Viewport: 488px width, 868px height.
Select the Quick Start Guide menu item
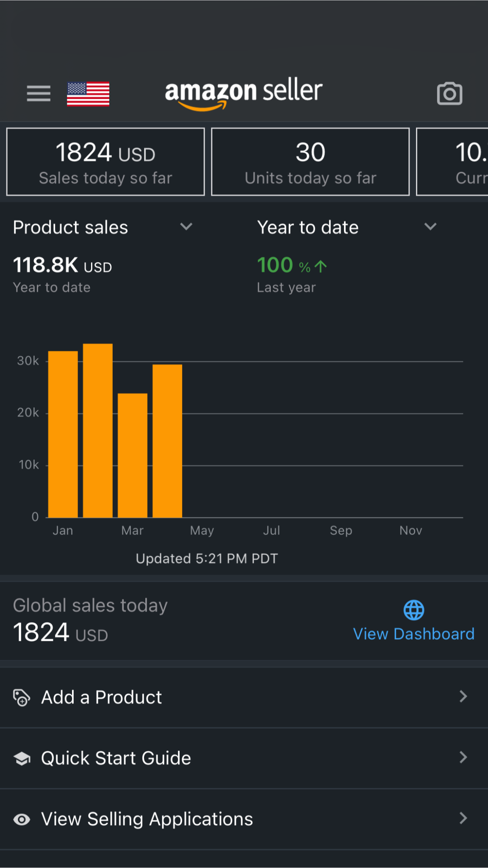[x=116, y=758]
